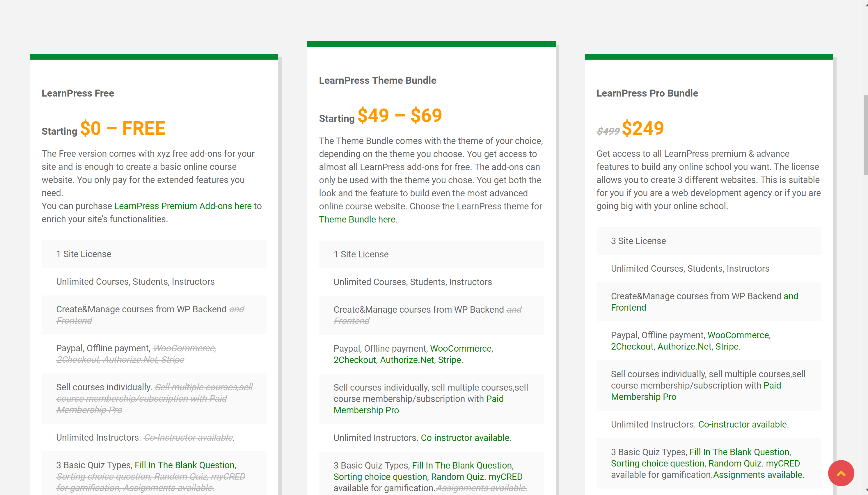The width and height of the screenshot is (868, 495).
Task: Open Fill In The Blank Question in Free column
Action: (x=184, y=465)
